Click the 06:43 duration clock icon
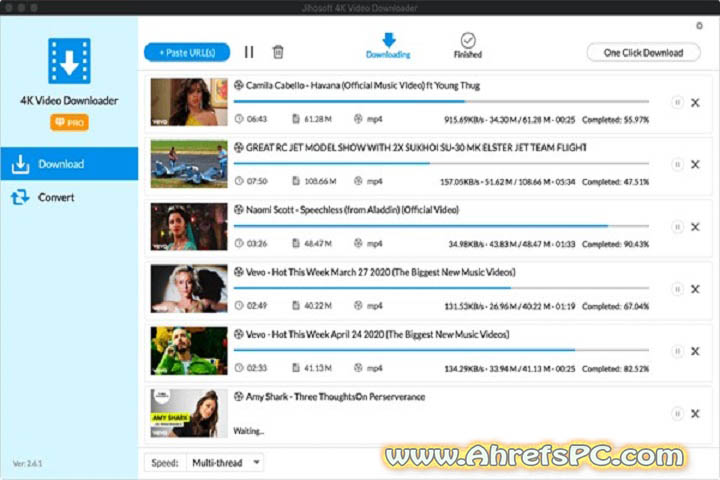720x480 pixels. click(239, 119)
